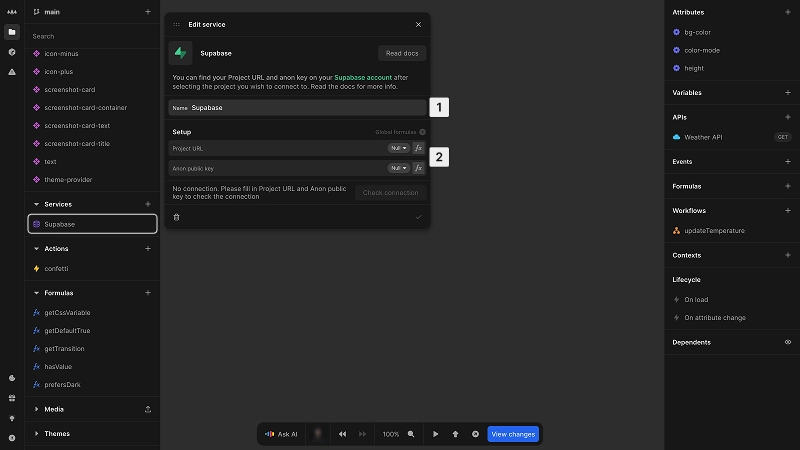Click the round stop icon in bottom toolbar
The width and height of the screenshot is (800, 450).
(x=475, y=434)
